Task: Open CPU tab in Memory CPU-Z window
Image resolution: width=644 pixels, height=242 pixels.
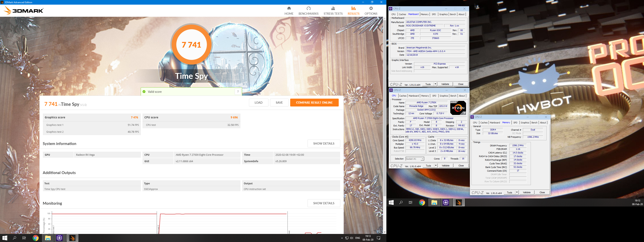Action: tap(475, 122)
